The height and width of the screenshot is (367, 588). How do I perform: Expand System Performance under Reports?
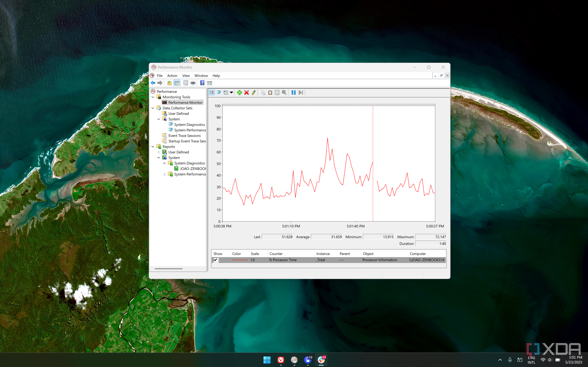click(164, 174)
